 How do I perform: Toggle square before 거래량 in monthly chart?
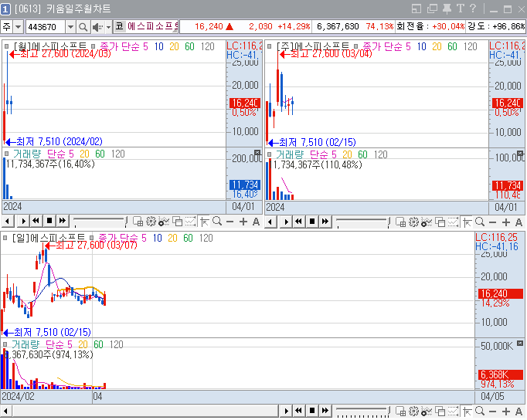point(6,154)
